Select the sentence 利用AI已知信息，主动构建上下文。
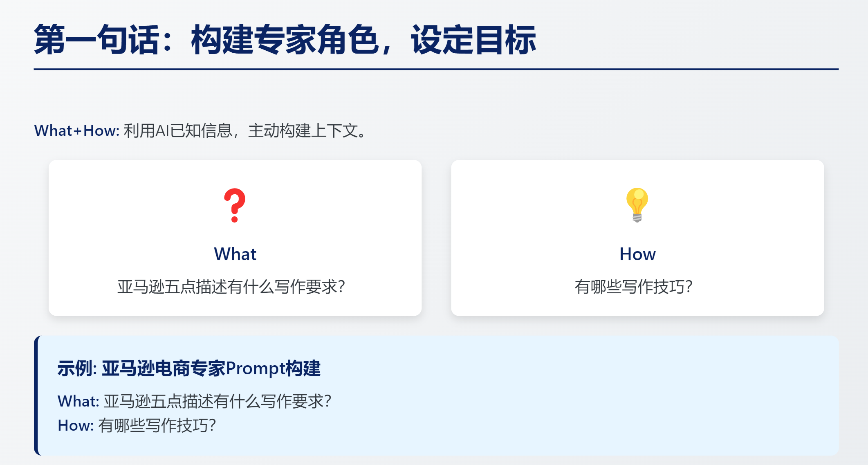Viewport: 868px width, 465px height. 247,131
